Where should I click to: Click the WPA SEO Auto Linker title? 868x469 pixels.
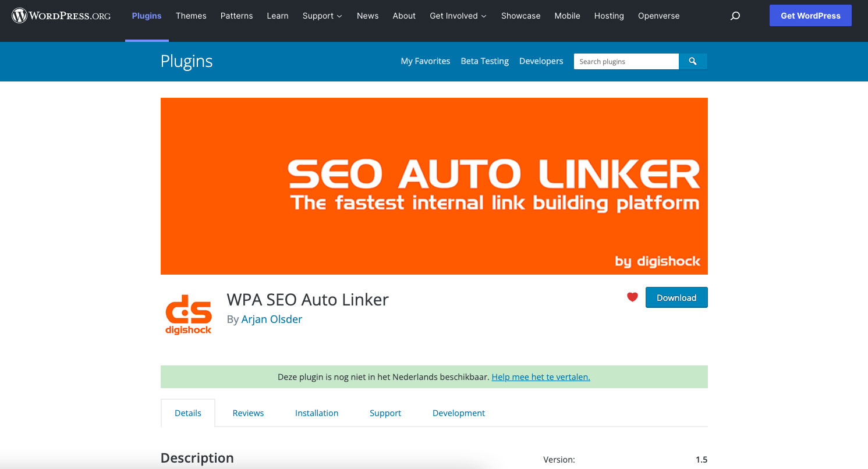[308, 300]
